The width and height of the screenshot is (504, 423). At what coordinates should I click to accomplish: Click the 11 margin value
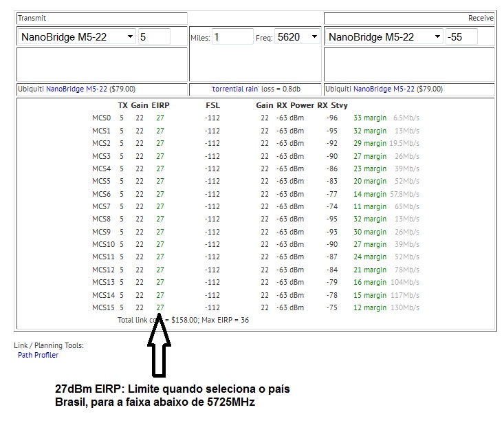coord(370,206)
